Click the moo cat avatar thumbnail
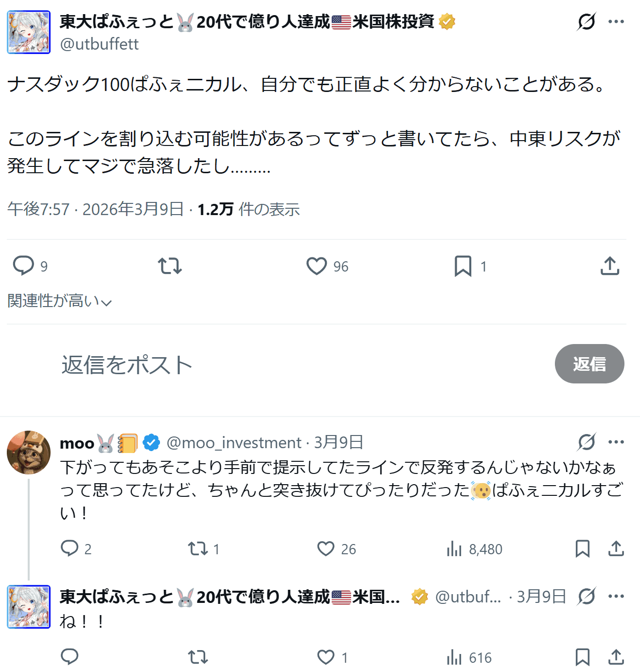The width and height of the screenshot is (640, 672). (29, 453)
